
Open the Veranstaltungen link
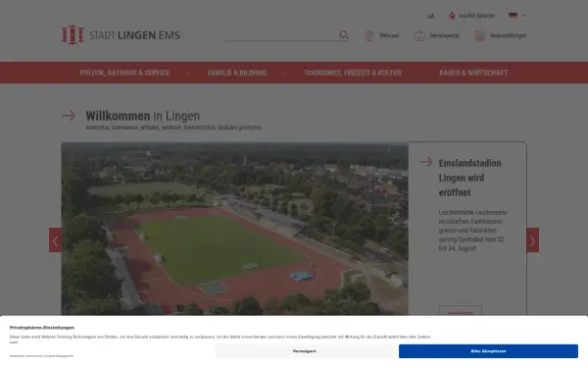tap(508, 35)
